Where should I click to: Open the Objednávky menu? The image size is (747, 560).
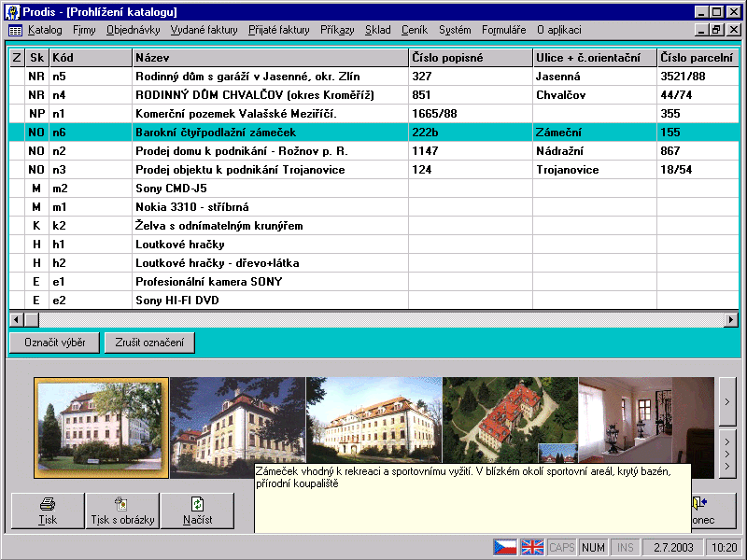pyautogui.click(x=134, y=30)
